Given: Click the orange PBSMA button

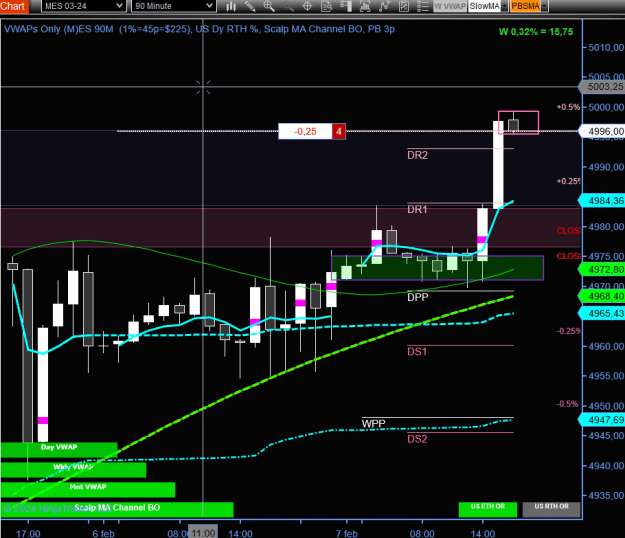Looking at the screenshot, I should [525, 6].
